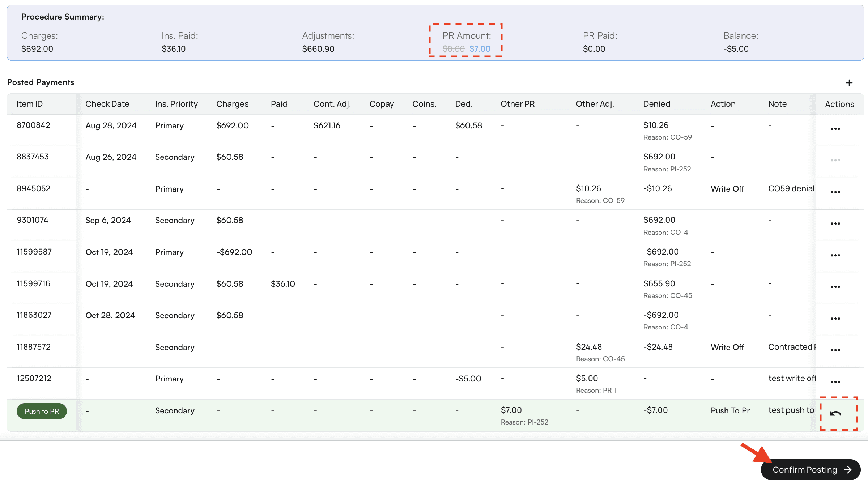Click the Ins. Priority column header
Viewport: 868px width, 486px height.
176,104
